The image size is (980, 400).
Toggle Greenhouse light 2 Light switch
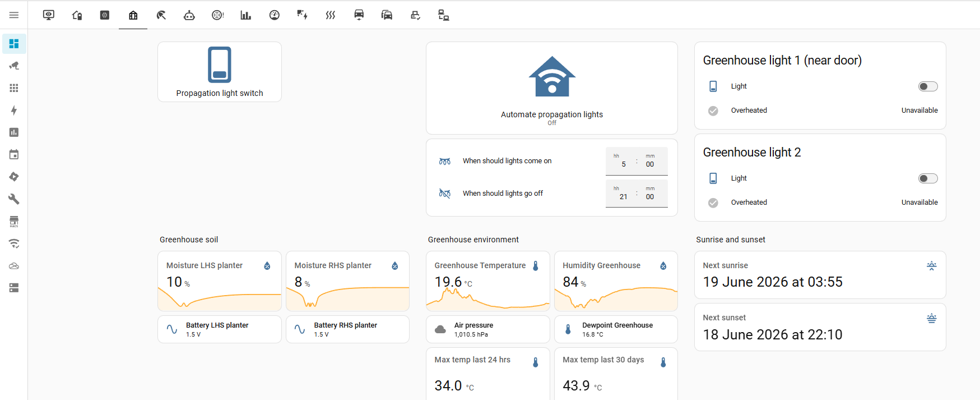(x=928, y=178)
